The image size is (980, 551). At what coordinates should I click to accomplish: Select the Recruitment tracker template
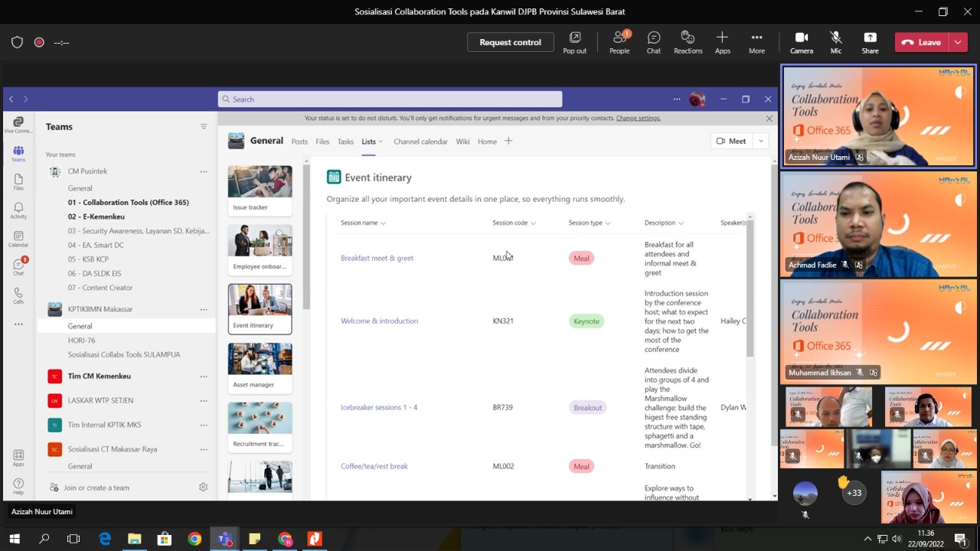pos(260,426)
